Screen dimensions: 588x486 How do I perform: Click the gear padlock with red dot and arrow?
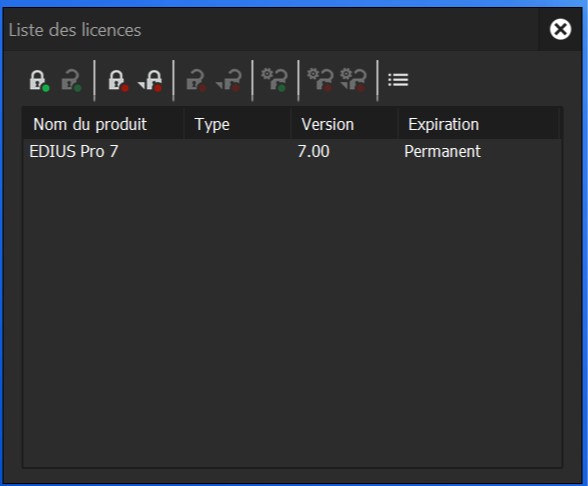pos(353,80)
